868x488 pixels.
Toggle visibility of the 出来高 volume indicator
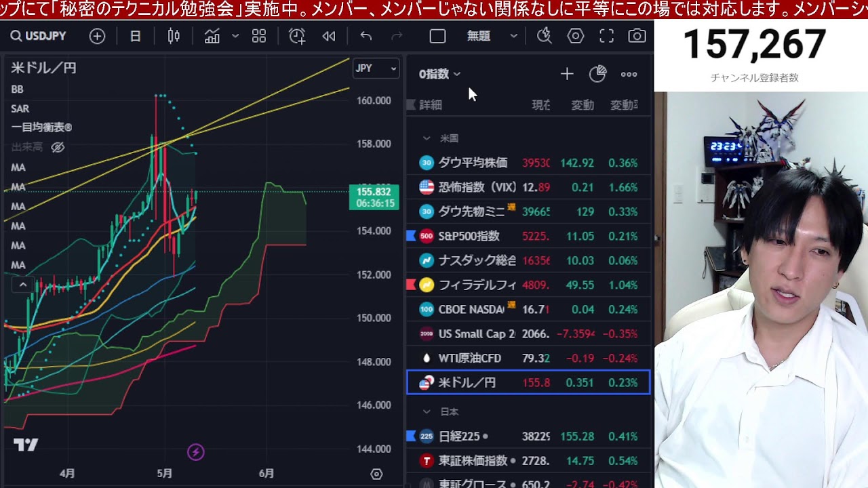point(58,147)
